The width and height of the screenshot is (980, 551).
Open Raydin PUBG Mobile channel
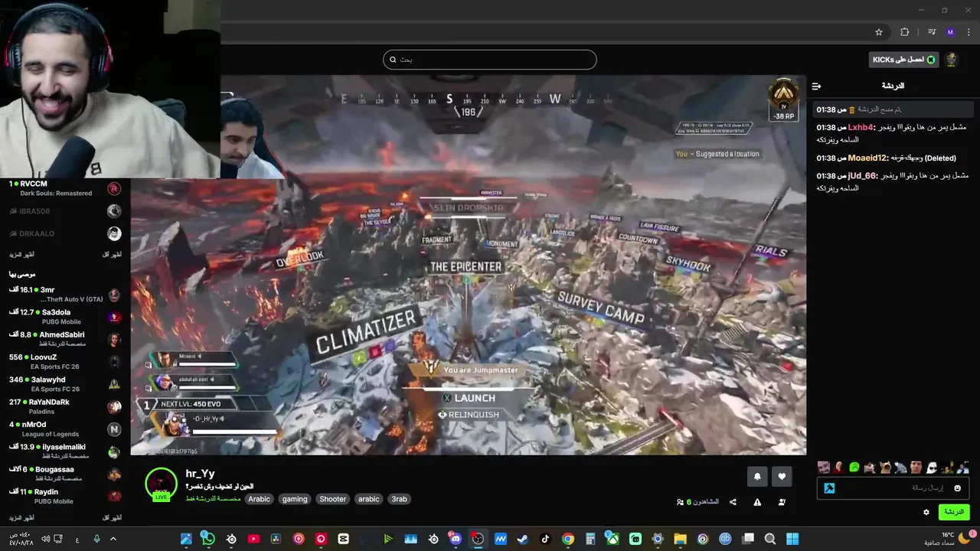pyautogui.click(x=65, y=497)
